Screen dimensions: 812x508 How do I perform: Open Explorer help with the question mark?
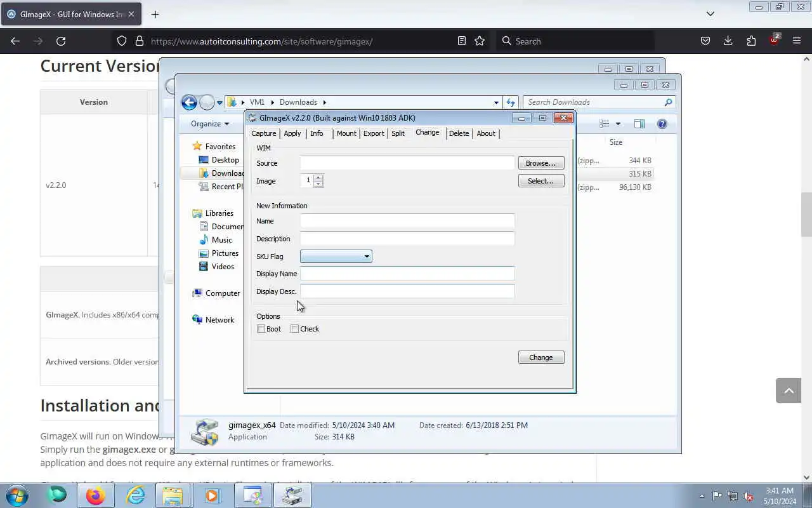(x=662, y=124)
